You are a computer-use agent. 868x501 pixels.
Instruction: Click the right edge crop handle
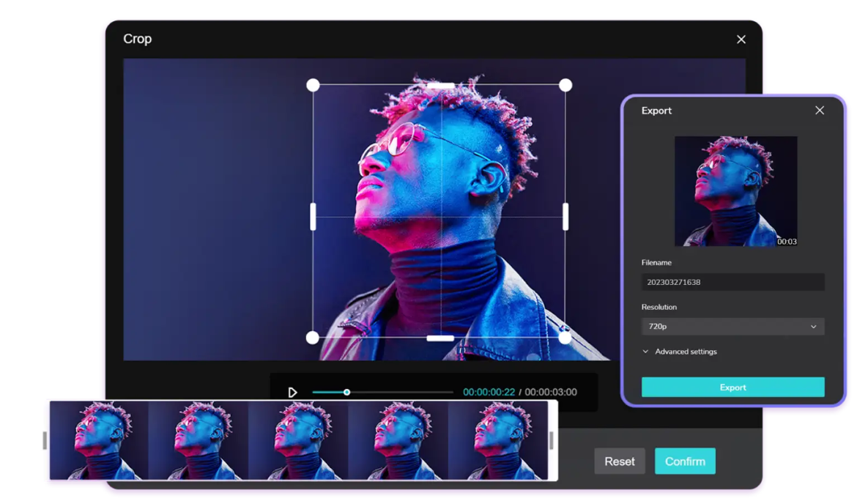(x=565, y=217)
